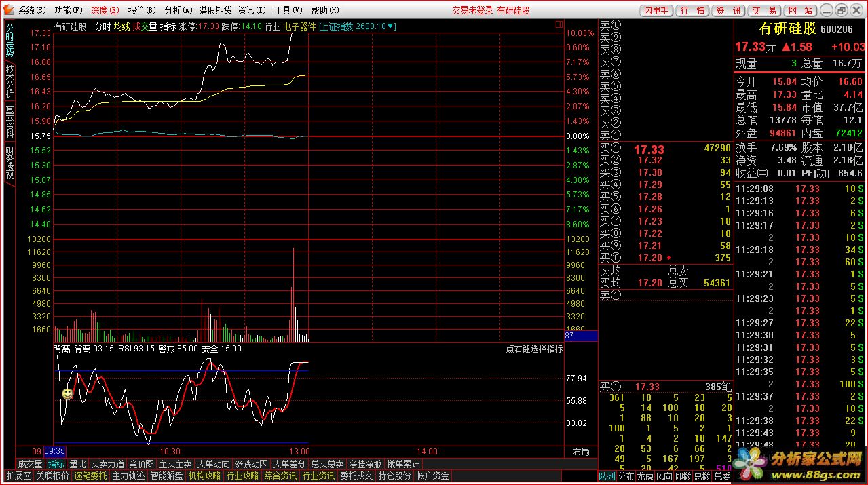Image resolution: width=868 pixels, height=485 pixels.
Task: Open the 持仓股份 tab
Action: coord(394,476)
